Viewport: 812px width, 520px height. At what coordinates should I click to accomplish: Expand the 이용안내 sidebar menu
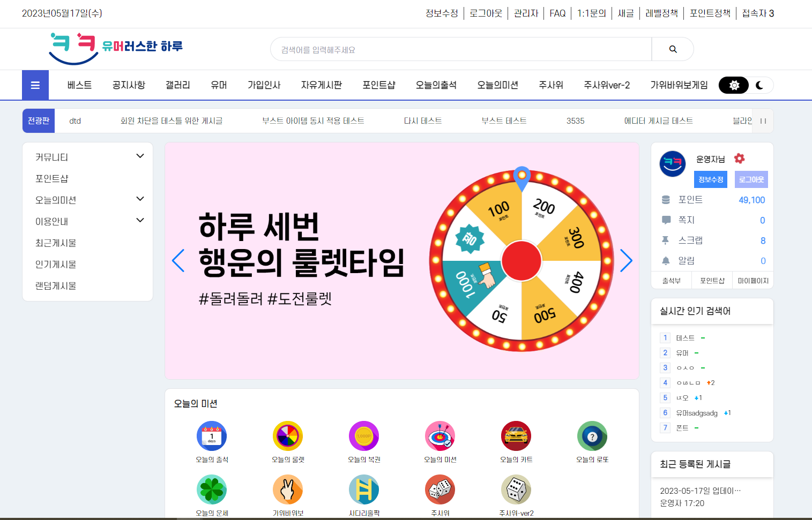click(x=140, y=221)
